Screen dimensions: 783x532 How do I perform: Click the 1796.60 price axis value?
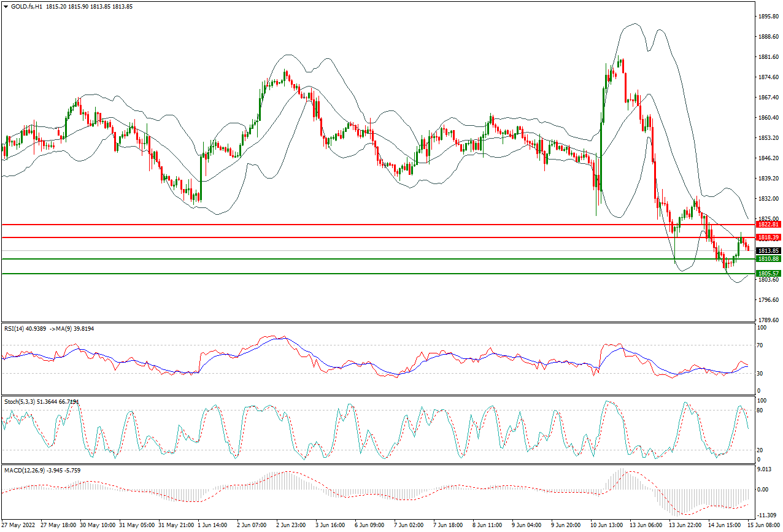pos(769,300)
